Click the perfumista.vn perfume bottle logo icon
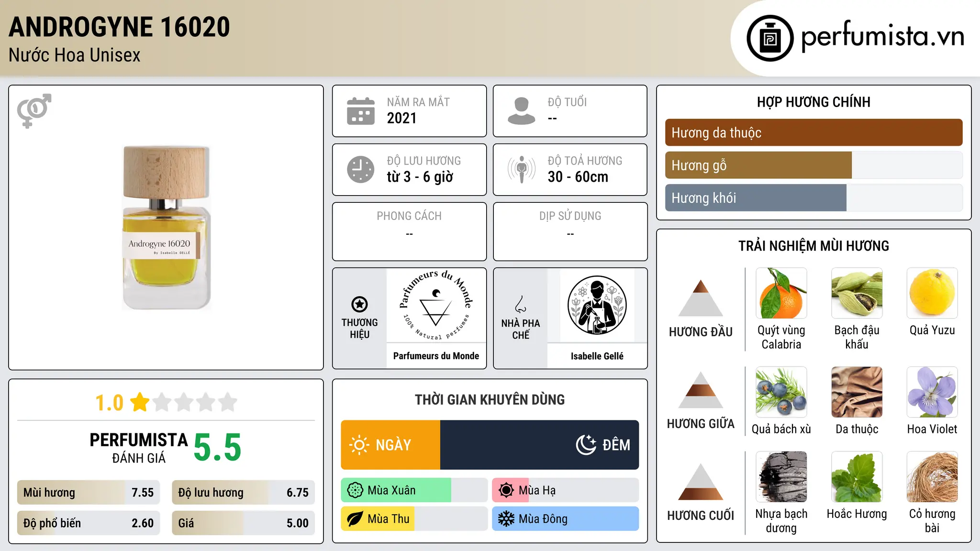Image resolution: width=980 pixels, height=551 pixels. click(x=770, y=38)
